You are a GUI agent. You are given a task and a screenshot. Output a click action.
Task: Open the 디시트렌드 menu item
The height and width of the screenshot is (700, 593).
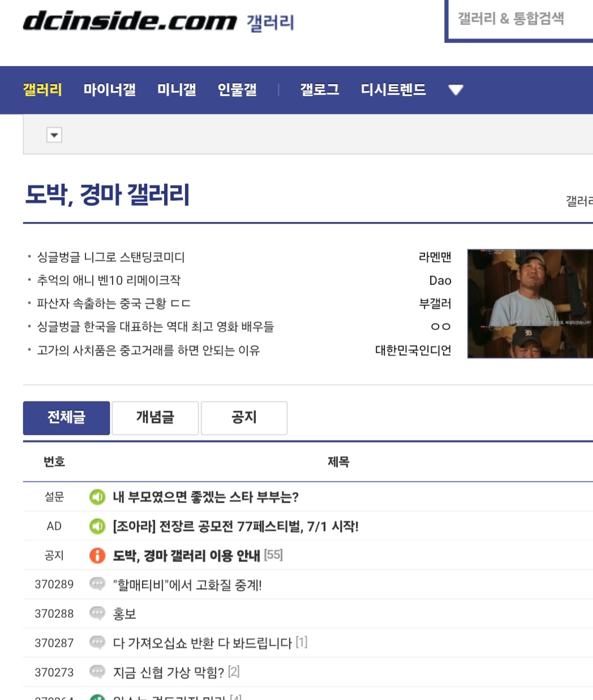tap(393, 90)
